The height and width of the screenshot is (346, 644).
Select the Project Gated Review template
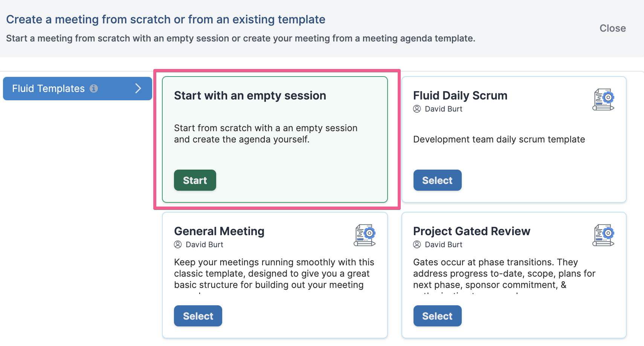pos(437,316)
